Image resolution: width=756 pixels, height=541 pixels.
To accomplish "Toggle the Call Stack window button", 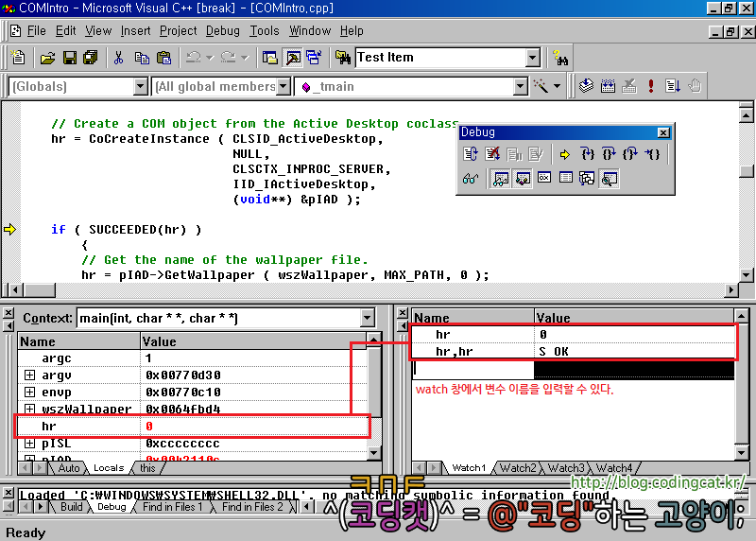I will 587,179.
